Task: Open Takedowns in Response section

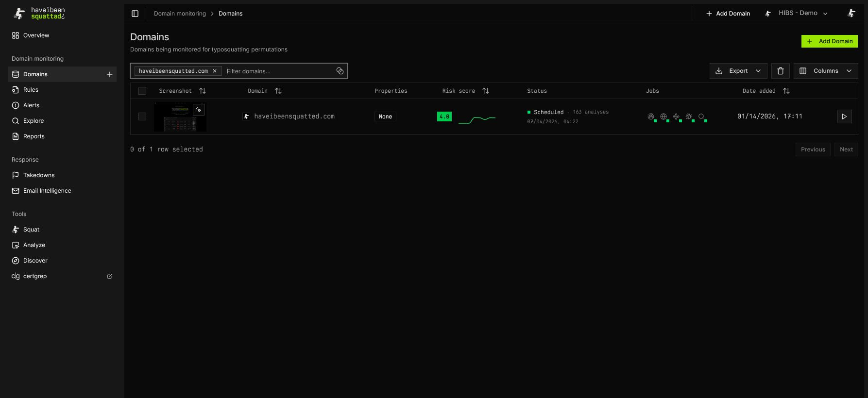Action: tap(62, 175)
